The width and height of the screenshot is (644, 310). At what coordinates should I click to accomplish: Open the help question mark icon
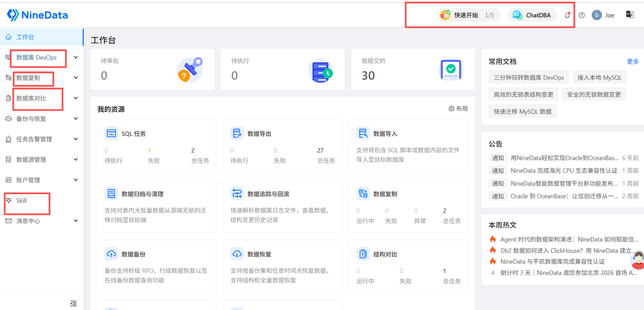point(582,15)
